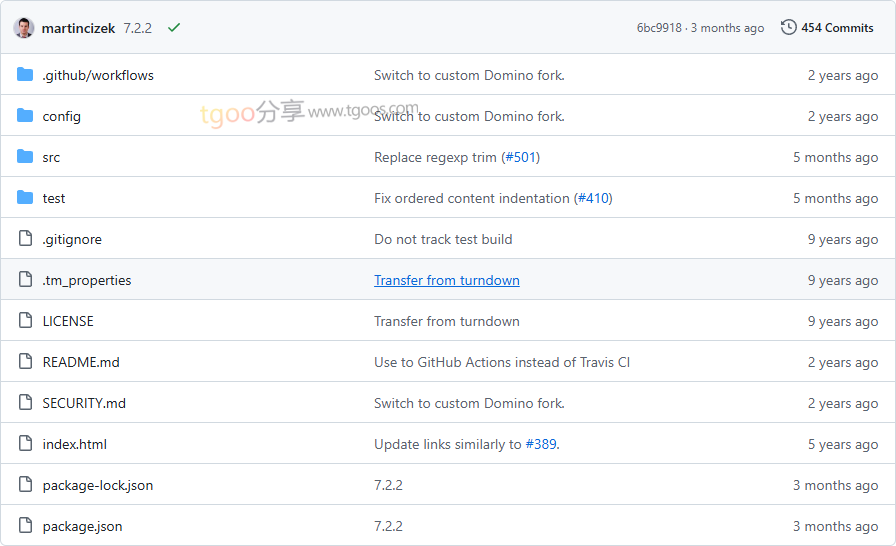This screenshot has width=896, height=546.
Task: Open commit hash 6bc9918
Action: (659, 28)
